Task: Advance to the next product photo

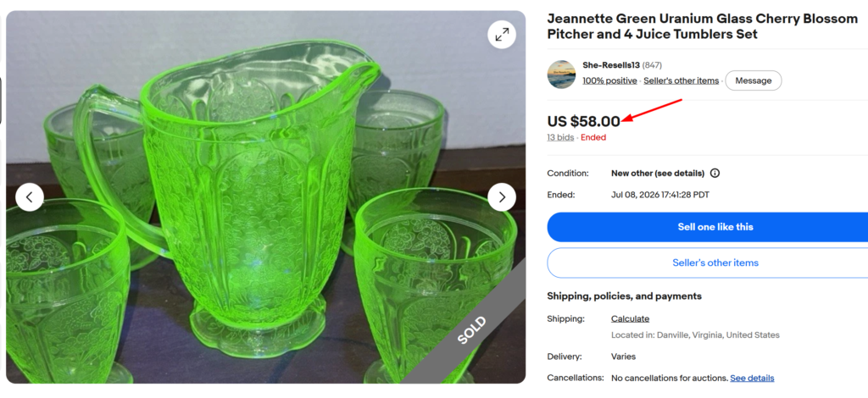Action: [502, 197]
